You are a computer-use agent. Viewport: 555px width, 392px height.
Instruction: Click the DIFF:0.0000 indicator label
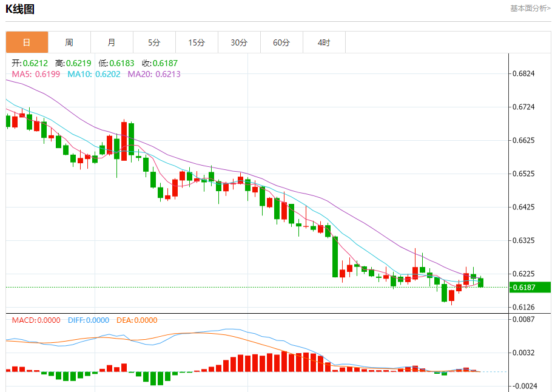coord(89,320)
